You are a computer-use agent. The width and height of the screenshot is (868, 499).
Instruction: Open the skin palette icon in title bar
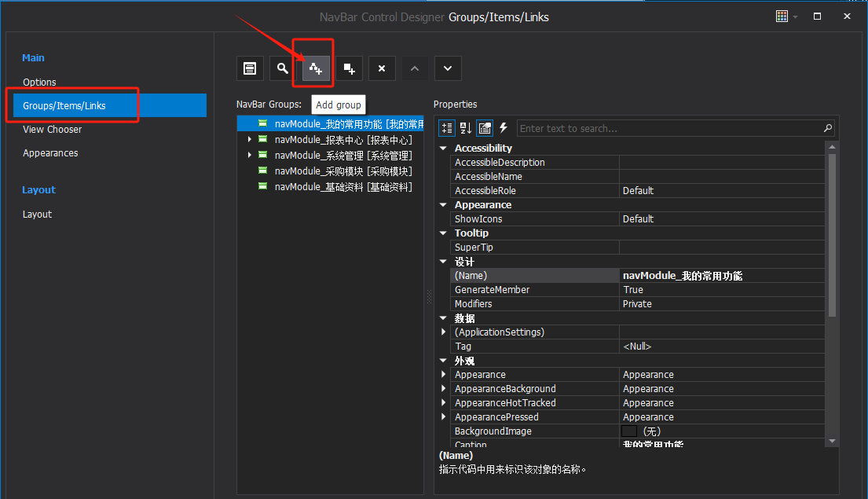782,16
